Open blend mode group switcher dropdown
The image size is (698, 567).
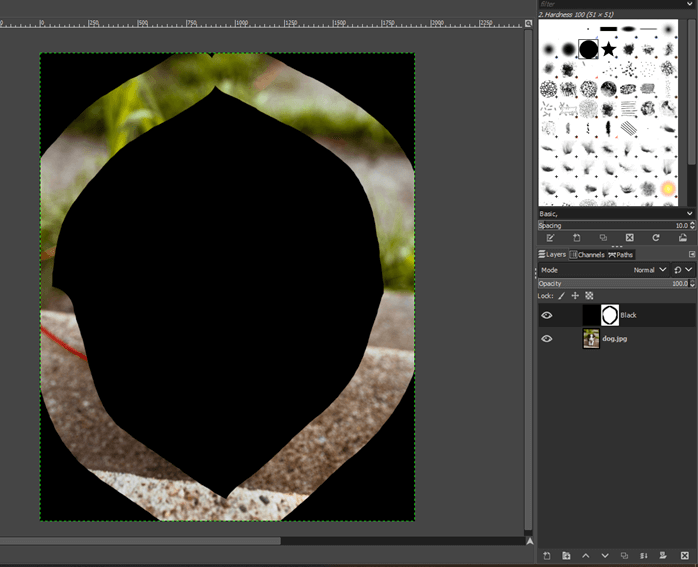[x=683, y=270]
